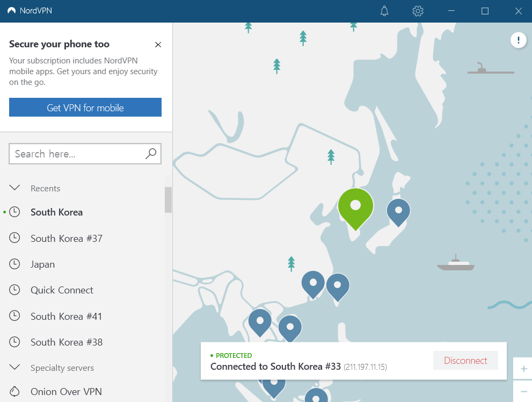Select South Korea in Recents

[x=57, y=212]
